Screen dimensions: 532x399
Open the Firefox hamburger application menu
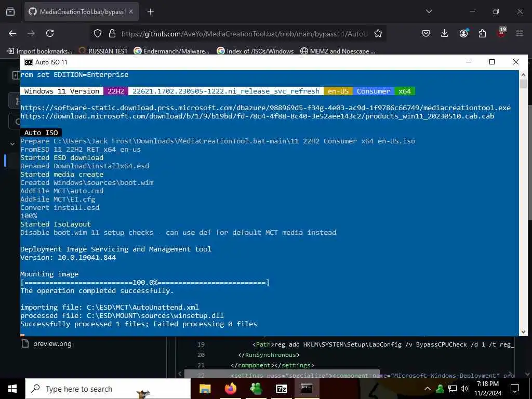(x=520, y=33)
